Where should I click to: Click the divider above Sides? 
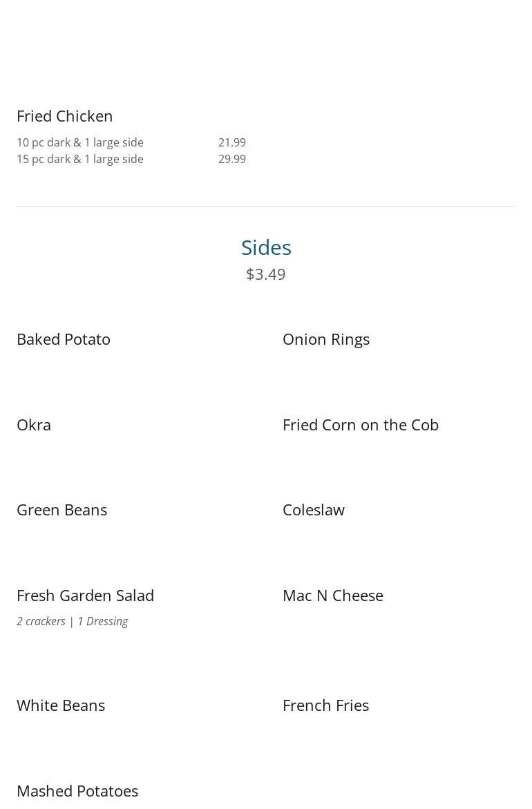click(266, 207)
